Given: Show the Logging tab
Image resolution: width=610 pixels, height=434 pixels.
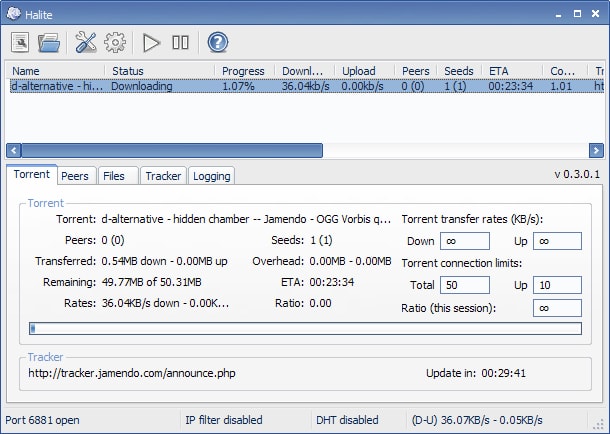Looking at the screenshot, I should [x=211, y=176].
